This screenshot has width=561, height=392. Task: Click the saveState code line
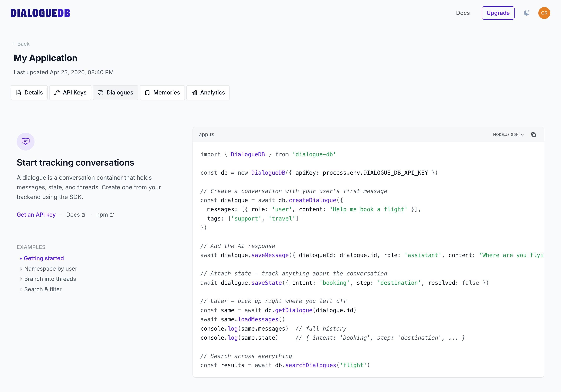coord(345,283)
